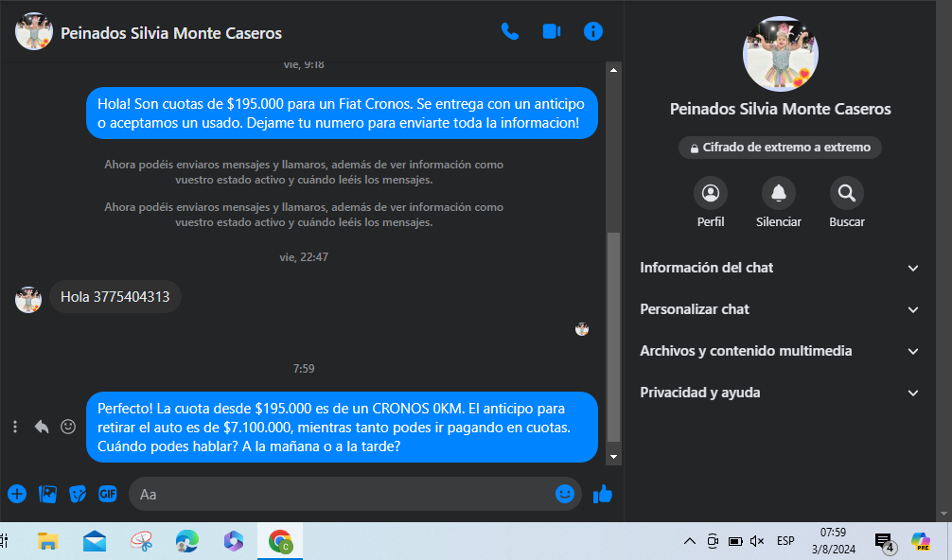952x560 pixels.
Task: Click the chat scrollbar up arrow
Action: [614, 70]
